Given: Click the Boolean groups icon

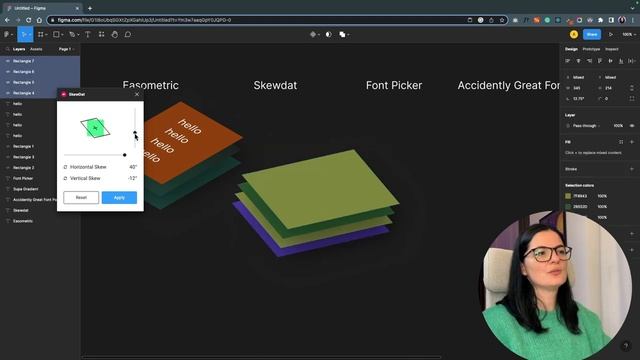Looking at the screenshot, I should coord(342,35).
